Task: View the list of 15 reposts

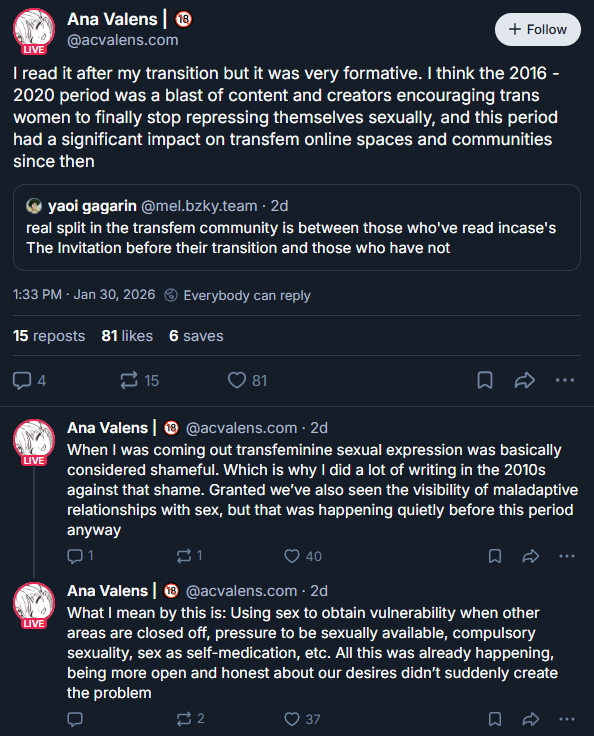Action: click(x=49, y=336)
